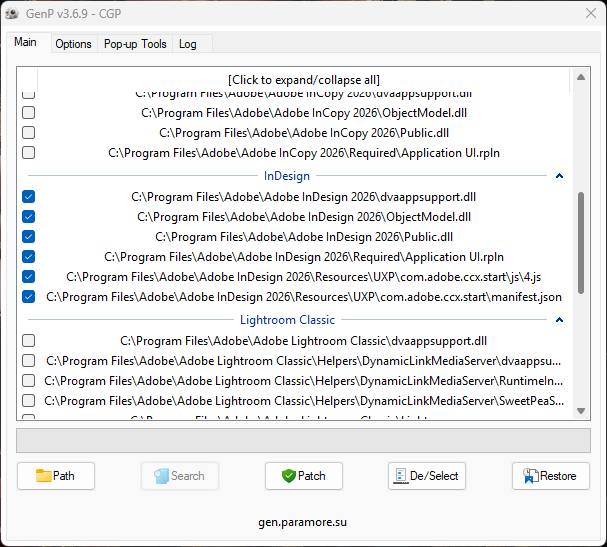Image resolution: width=607 pixels, height=547 pixels.
Task: Select Lightroom DynamicLinkMediaServer\dvaappsu... path text
Action: 304,361
